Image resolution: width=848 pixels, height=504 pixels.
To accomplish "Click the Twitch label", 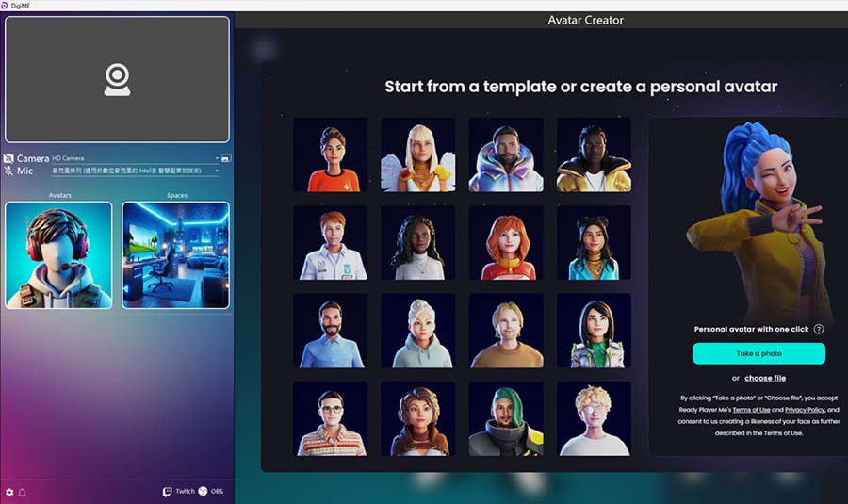I will (185, 491).
